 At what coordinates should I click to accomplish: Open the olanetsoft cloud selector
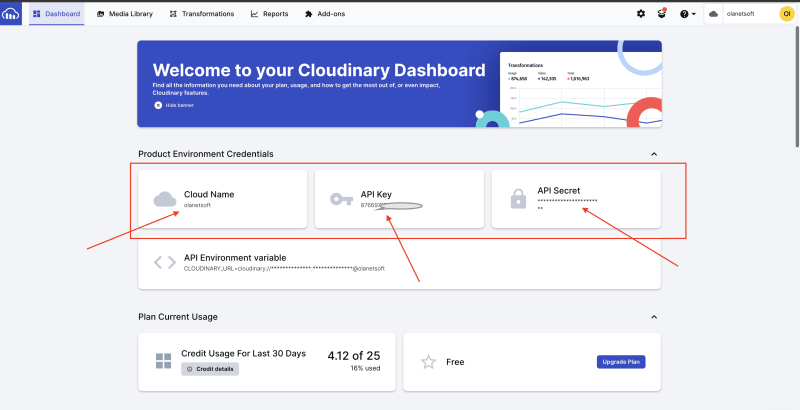741,14
